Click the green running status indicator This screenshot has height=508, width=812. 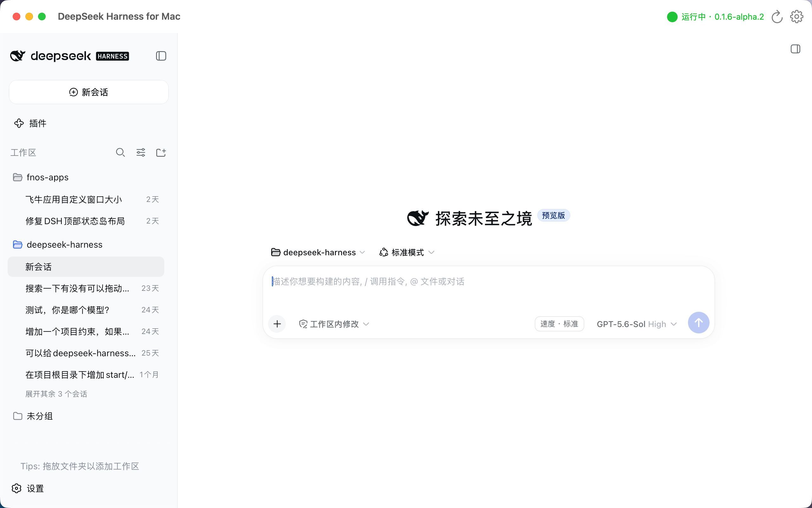672,17
